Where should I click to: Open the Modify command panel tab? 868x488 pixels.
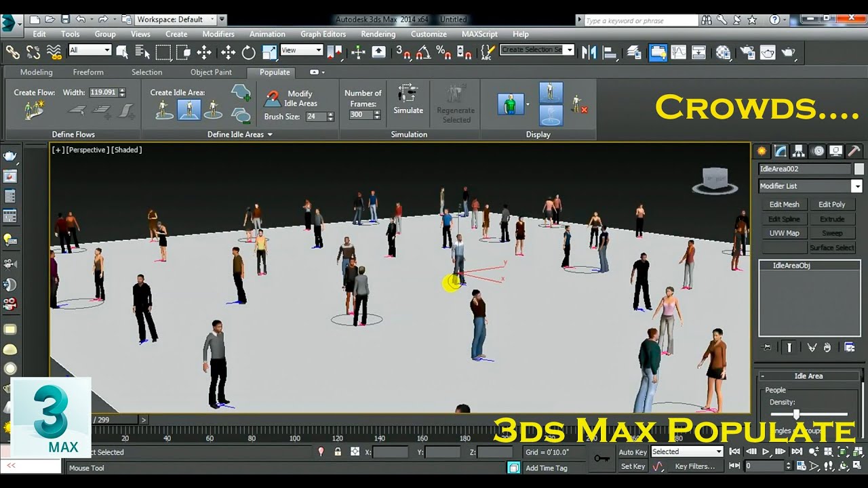(x=781, y=151)
